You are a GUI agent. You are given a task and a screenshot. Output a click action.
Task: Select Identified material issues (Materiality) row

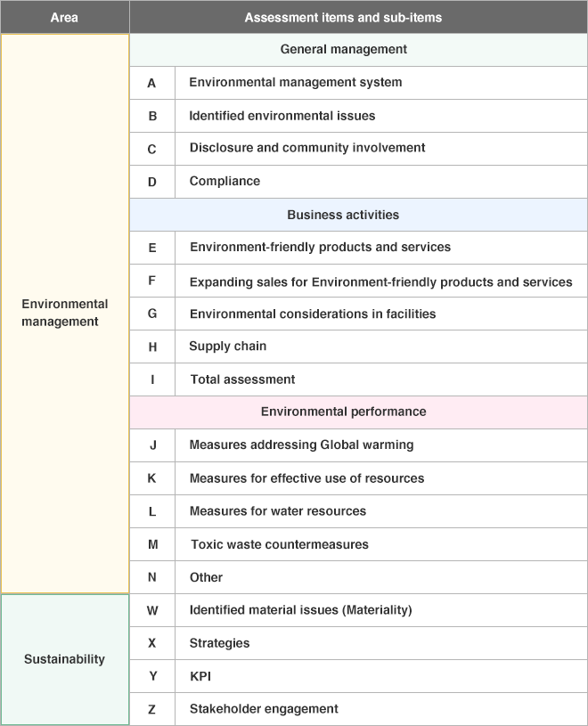tap(358, 610)
